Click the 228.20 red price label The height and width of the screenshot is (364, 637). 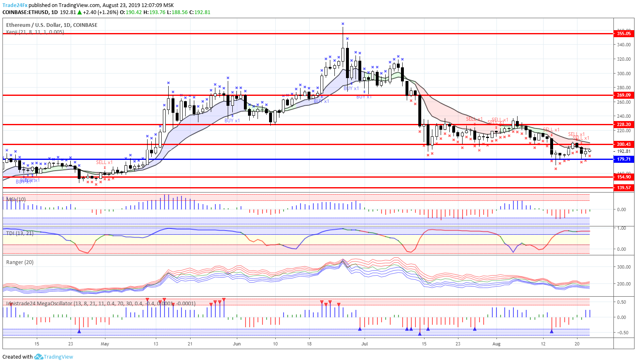click(623, 124)
